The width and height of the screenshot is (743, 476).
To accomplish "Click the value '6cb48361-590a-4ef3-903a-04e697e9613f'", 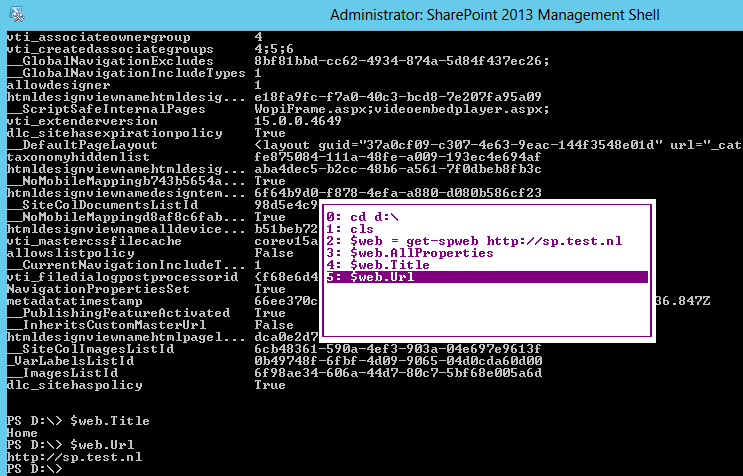I will [398, 349].
